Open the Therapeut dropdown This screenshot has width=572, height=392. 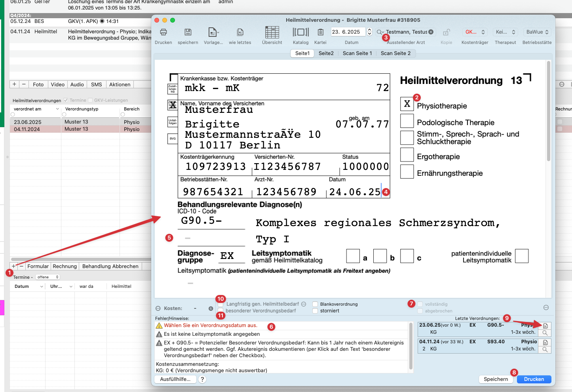tap(505, 32)
